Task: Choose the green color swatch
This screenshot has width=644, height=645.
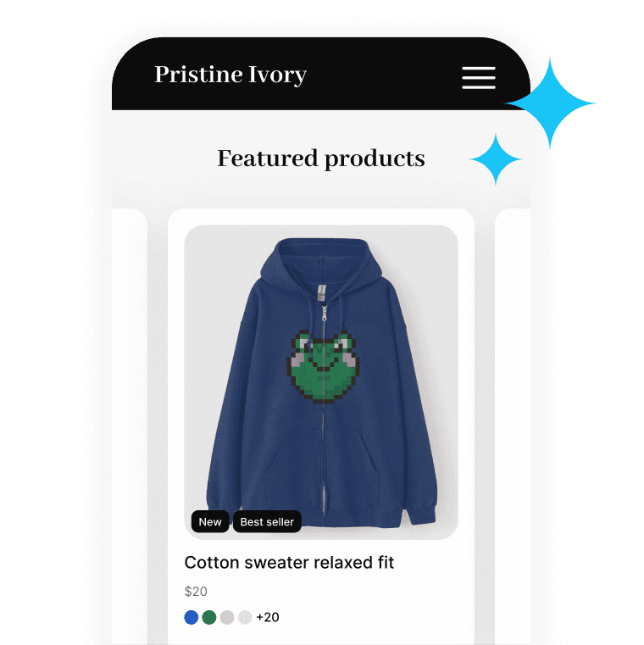Action: [209, 617]
